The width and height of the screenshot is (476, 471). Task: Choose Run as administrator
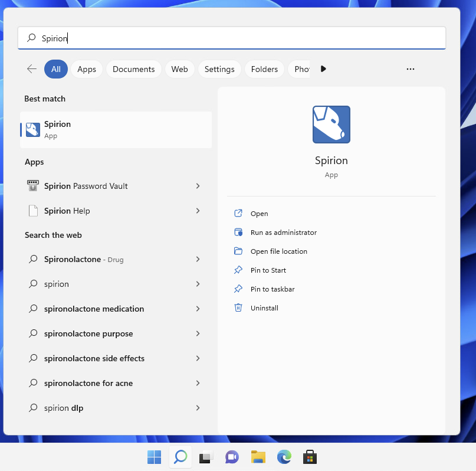click(284, 233)
